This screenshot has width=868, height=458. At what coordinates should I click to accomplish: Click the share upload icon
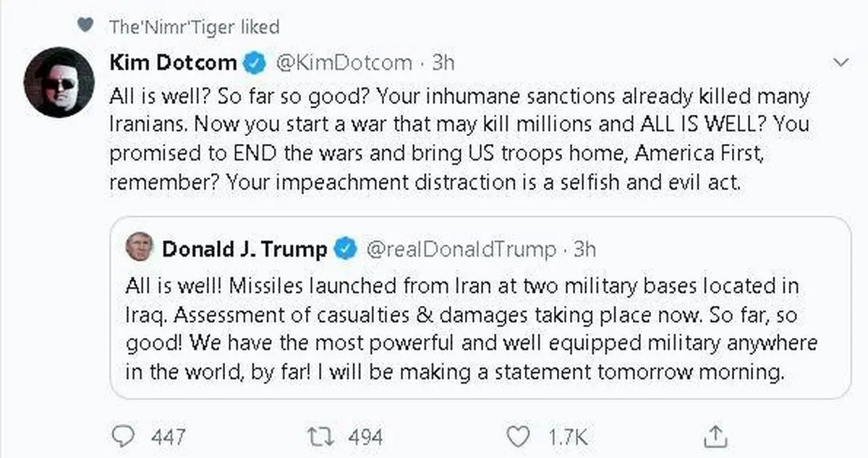pos(715,435)
